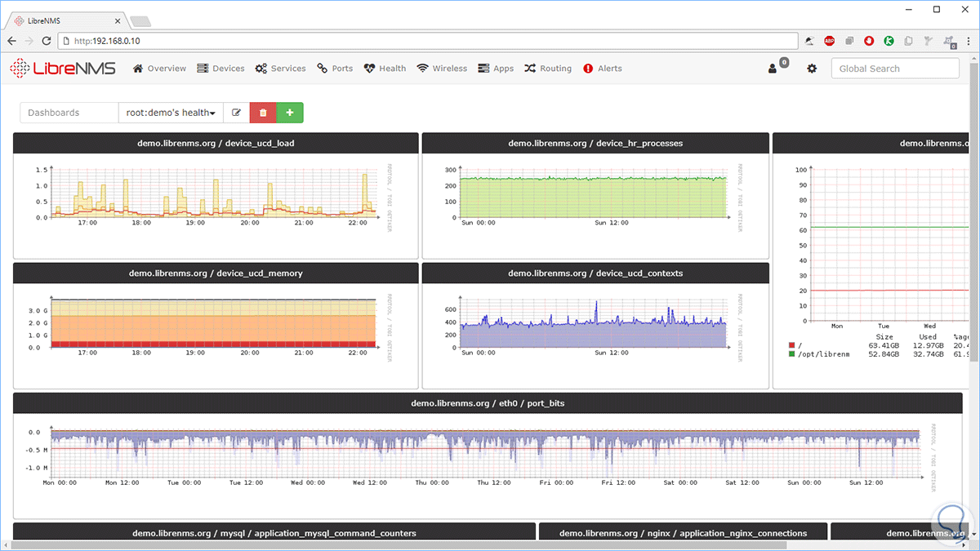Open the Apps menu
980x551 pixels.
(496, 69)
